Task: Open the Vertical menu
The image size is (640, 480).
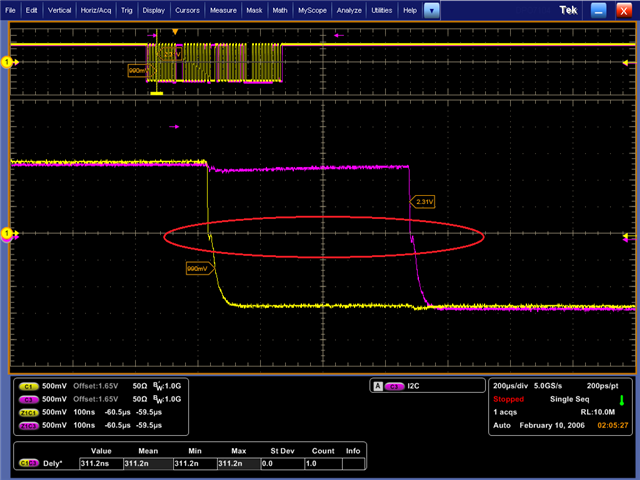Action: 59,10
